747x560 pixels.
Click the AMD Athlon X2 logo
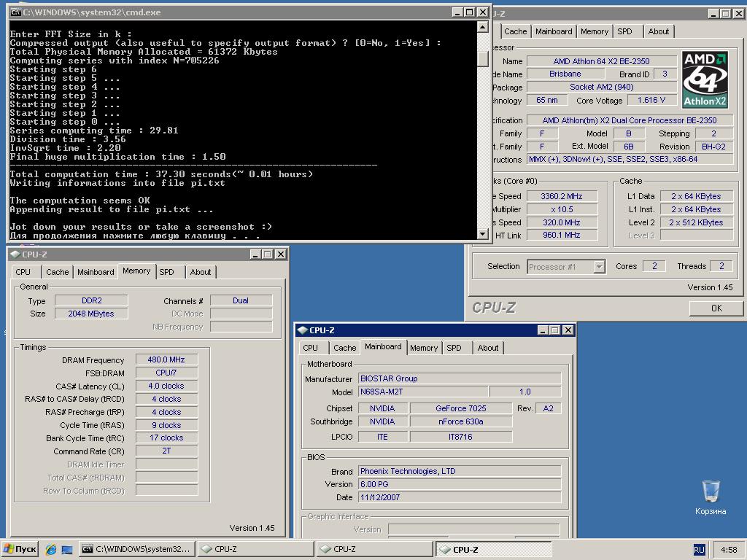pos(705,80)
